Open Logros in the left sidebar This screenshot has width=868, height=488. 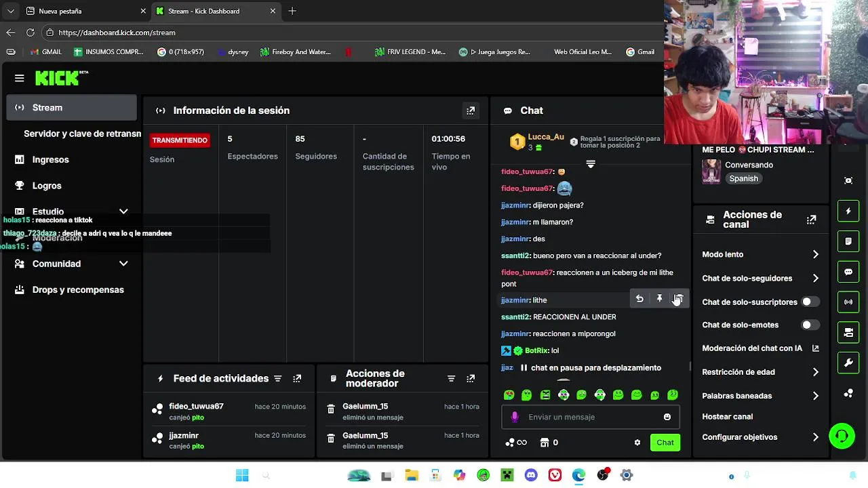tap(71, 186)
